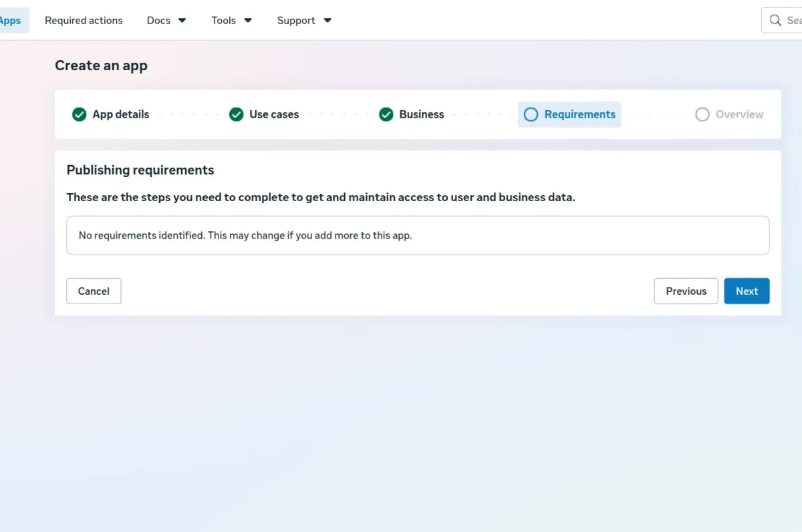Click the search magnifier icon
The width and height of the screenshot is (802, 532).
tap(775, 20)
